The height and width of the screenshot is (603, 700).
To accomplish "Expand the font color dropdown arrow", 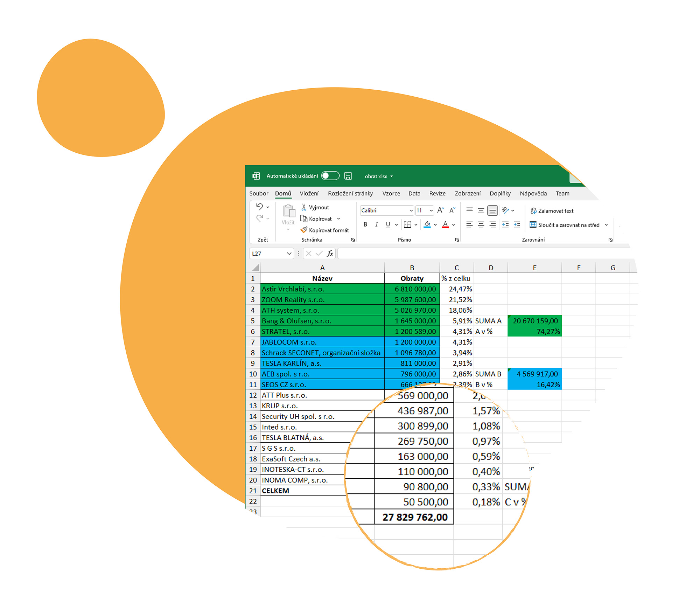I will point(454,225).
